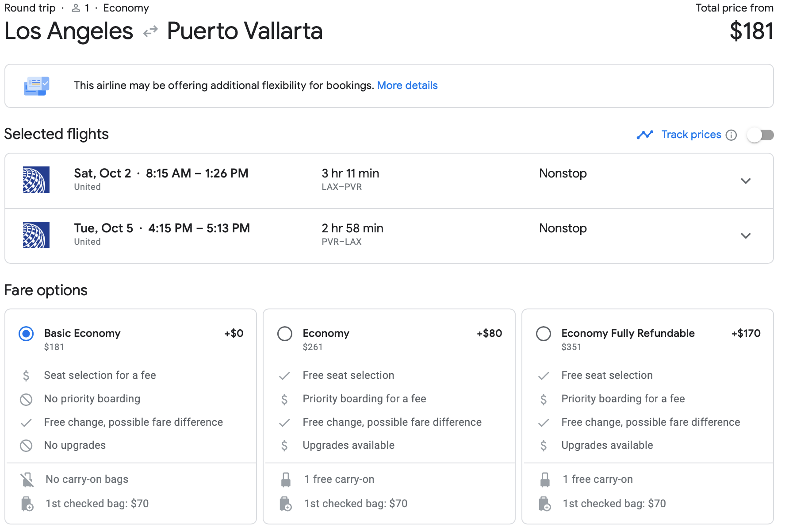Expand the Sat, Oct 2 flight details
Viewport: 812px width, 532px height.
tap(746, 181)
